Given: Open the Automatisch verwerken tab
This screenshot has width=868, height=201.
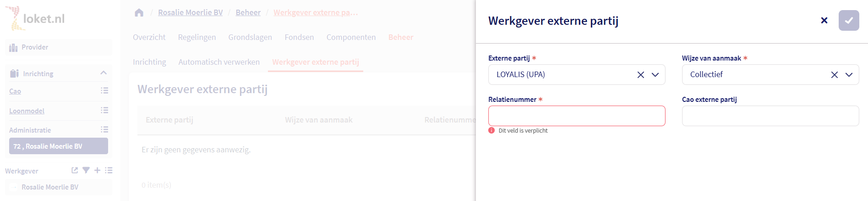Looking at the screenshot, I should click(219, 62).
